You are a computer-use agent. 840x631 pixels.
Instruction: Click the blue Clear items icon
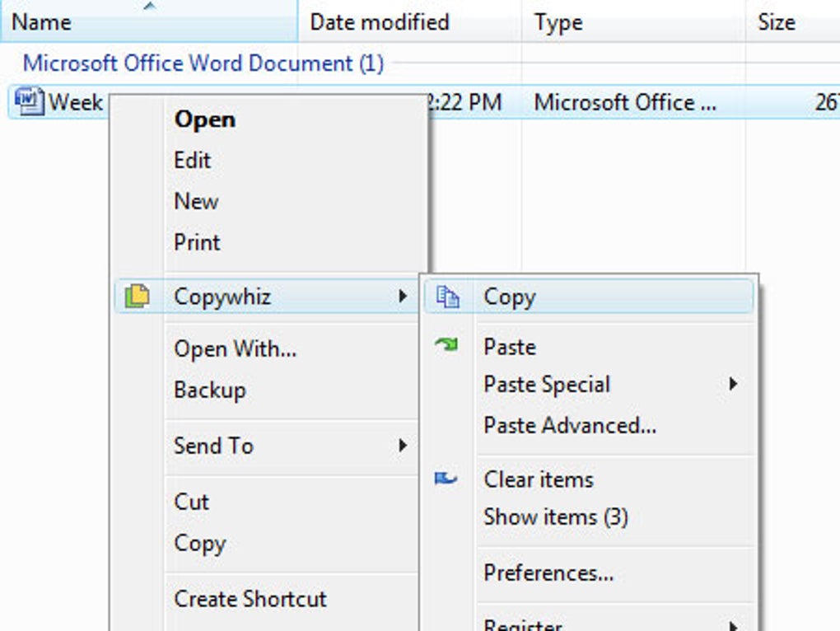(446, 478)
